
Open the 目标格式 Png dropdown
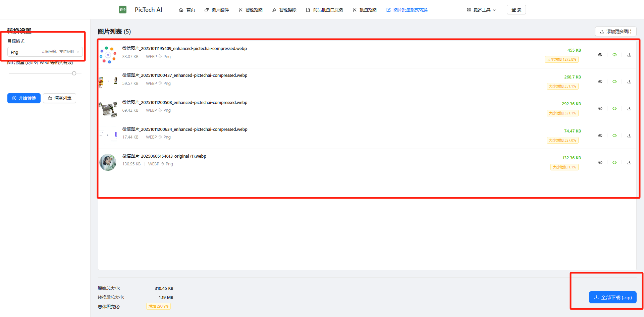click(45, 52)
